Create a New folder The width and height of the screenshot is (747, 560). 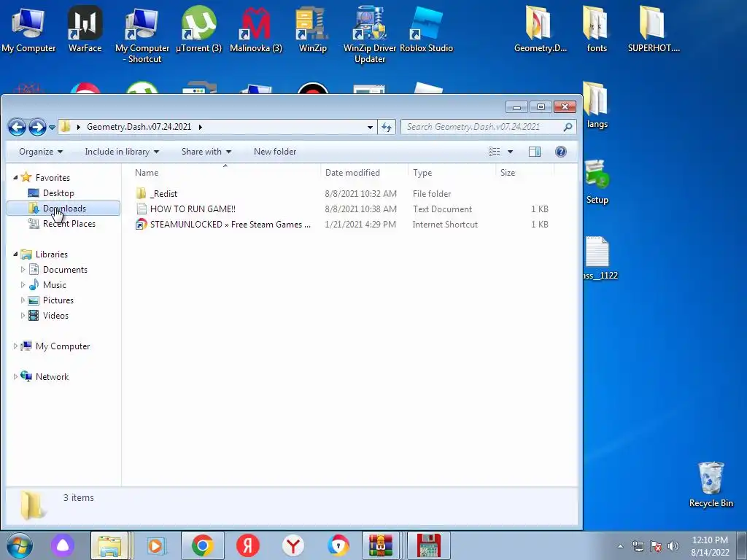[275, 152]
